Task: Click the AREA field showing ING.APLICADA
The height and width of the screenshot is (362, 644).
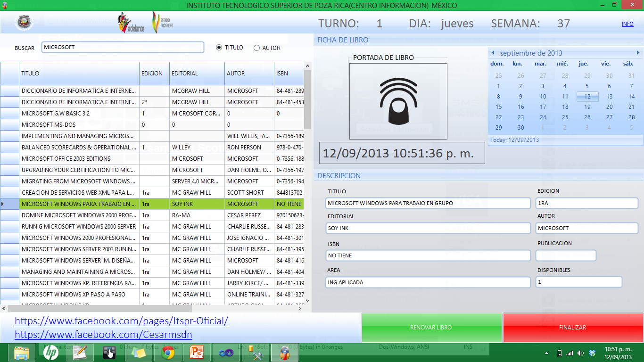Action: point(428,282)
